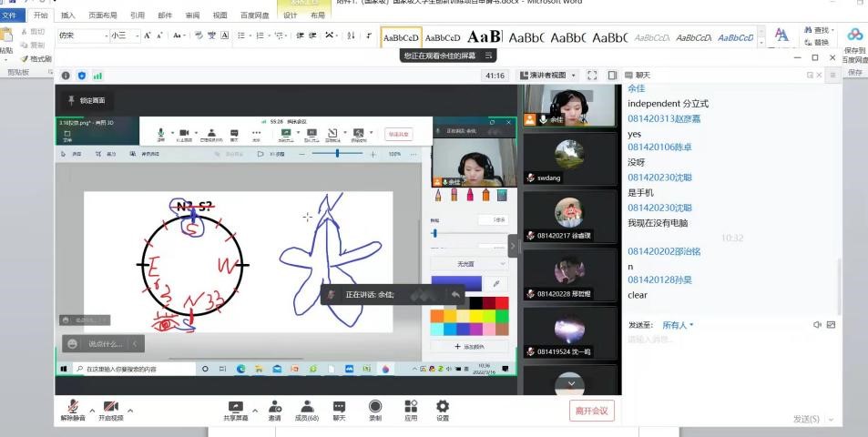Click the network signal strength icon
868x437 pixels.
point(97,76)
